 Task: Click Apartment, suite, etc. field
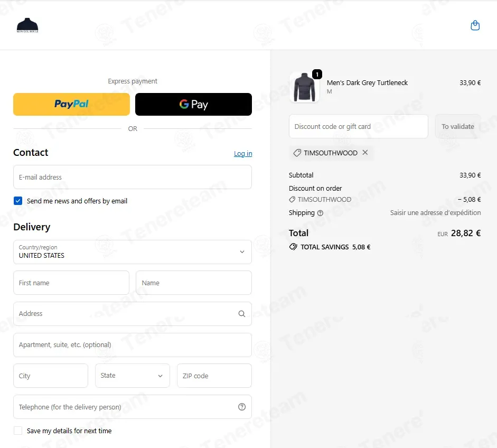click(x=133, y=344)
